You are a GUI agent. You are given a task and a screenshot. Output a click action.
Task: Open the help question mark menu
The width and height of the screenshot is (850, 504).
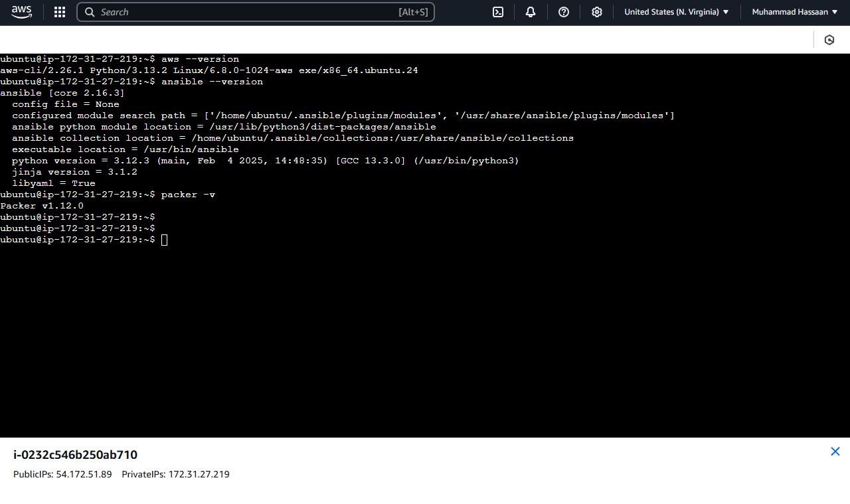click(x=564, y=12)
